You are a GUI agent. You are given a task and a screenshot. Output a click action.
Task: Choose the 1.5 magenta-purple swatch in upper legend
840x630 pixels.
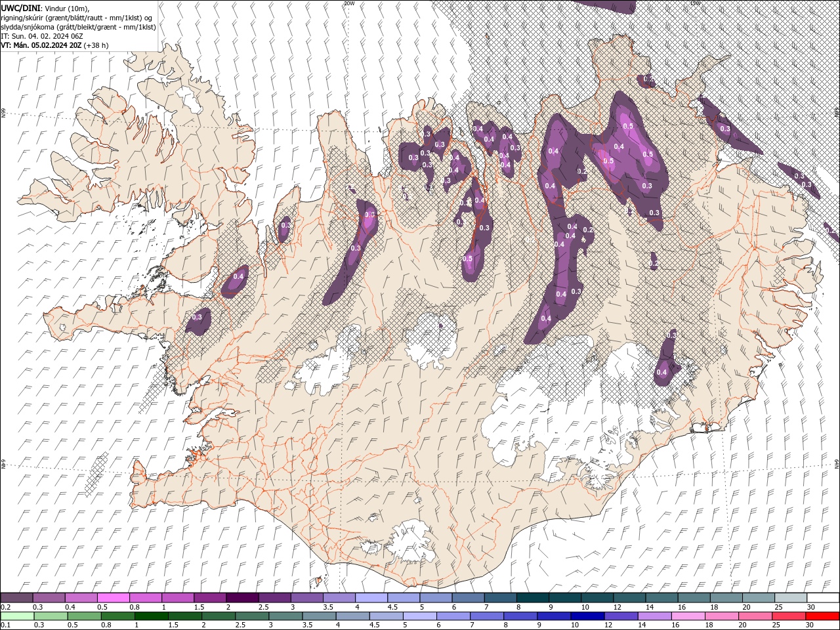point(210,598)
